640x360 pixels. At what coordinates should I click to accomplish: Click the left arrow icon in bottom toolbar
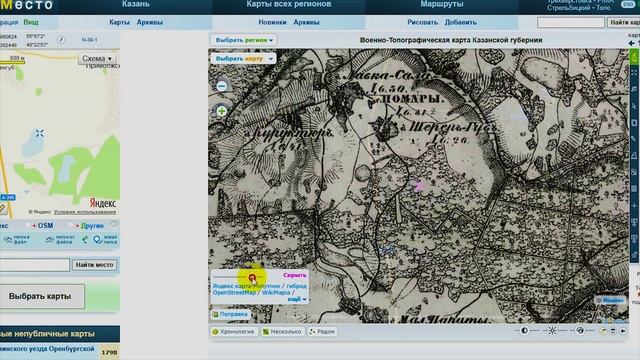coord(623,331)
